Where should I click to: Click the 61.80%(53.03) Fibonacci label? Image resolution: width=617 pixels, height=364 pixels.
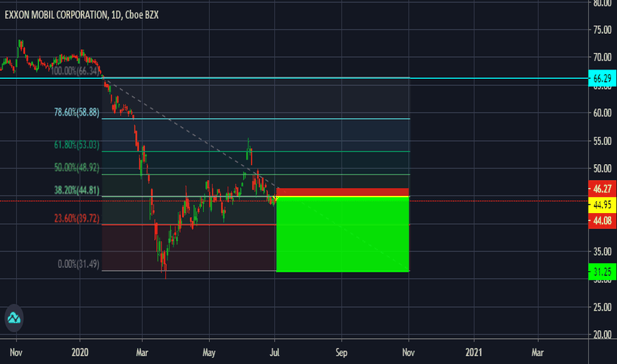point(77,145)
